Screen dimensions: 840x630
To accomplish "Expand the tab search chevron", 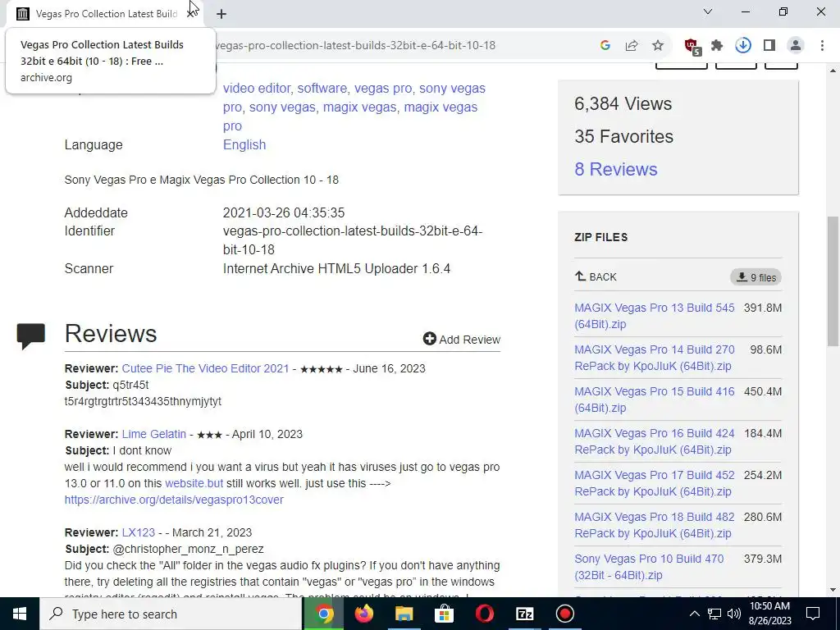I will tap(708, 11).
